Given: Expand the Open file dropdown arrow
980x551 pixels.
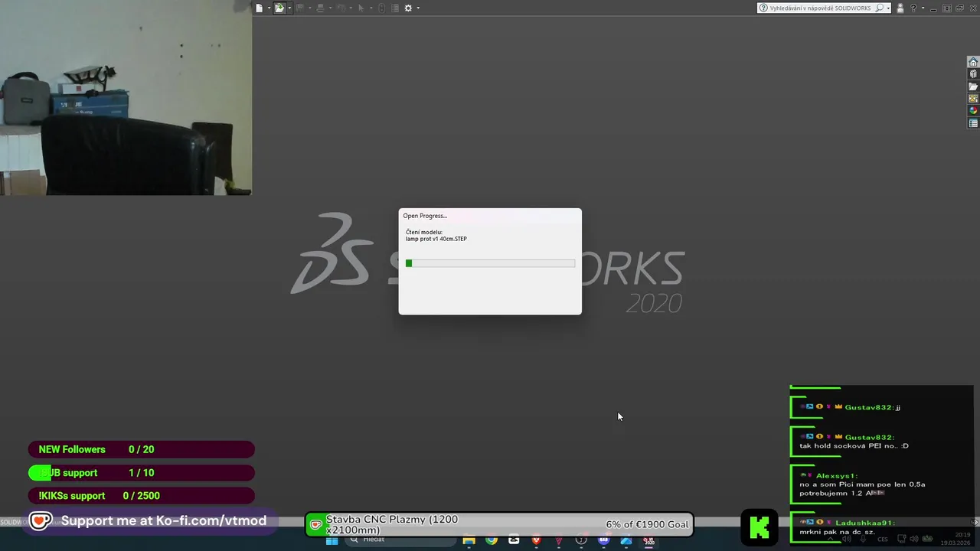Looking at the screenshot, I should [289, 8].
